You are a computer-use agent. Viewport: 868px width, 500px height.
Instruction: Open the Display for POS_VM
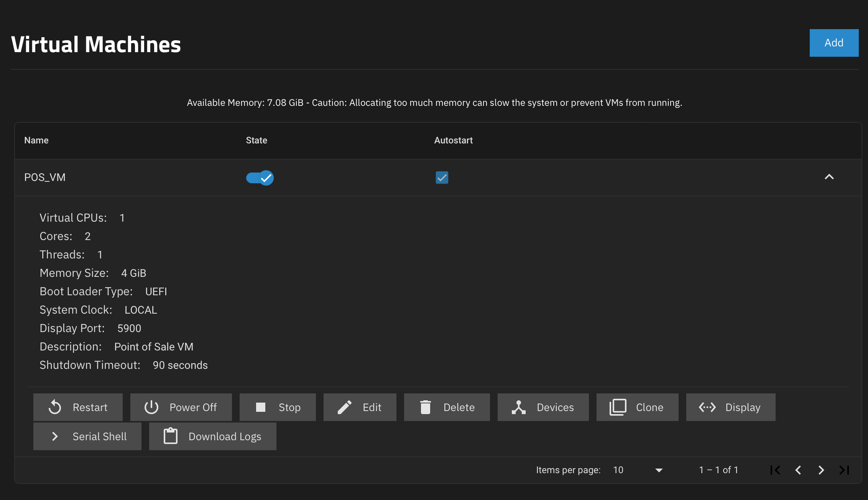730,407
